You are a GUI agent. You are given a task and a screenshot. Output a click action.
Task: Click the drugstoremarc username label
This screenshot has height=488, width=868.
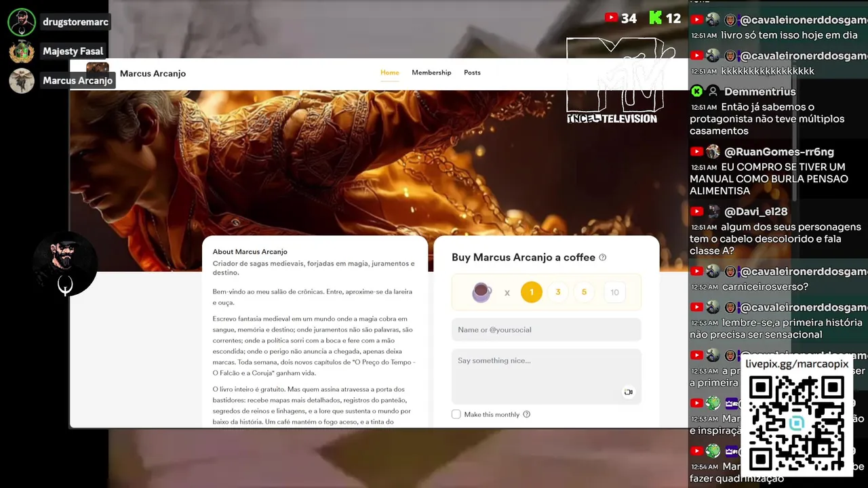click(75, 22)
